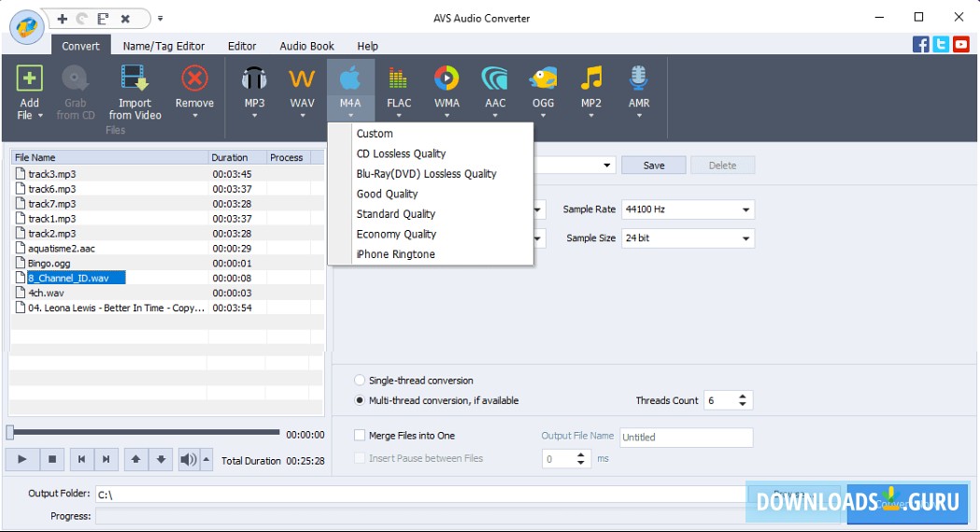Screen dimensions: 980x532
Task: Switch to the Name/Tag Editor tab
Action: coord(163,46)
